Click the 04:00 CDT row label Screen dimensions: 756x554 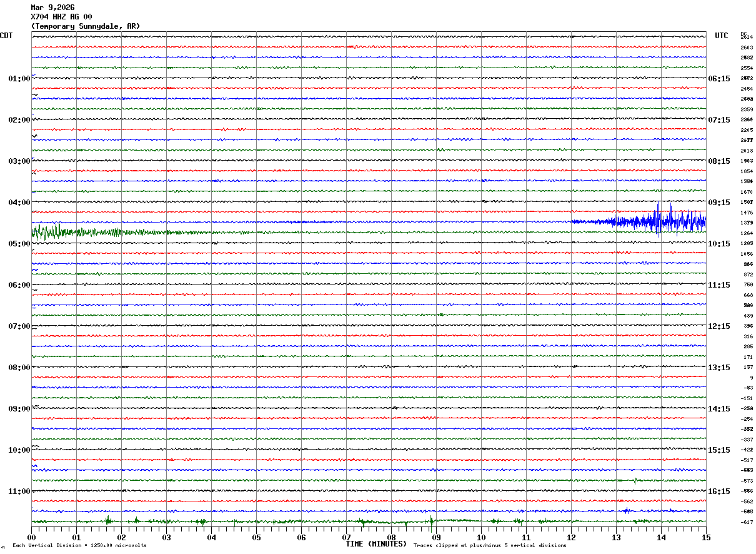(19, 203)
